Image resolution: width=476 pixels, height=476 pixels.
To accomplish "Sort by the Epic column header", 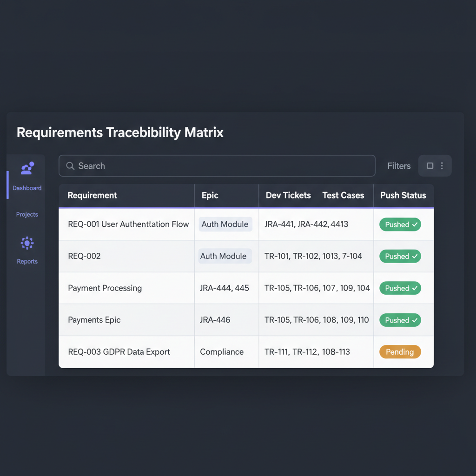I will (210, 195).
